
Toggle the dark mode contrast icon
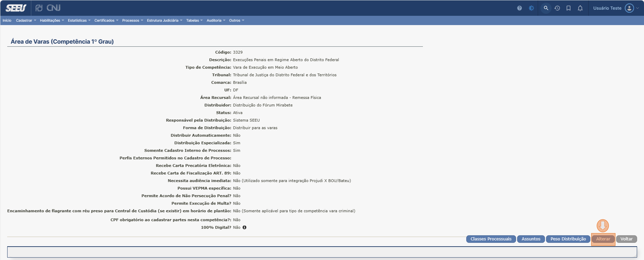coord(531,8)
